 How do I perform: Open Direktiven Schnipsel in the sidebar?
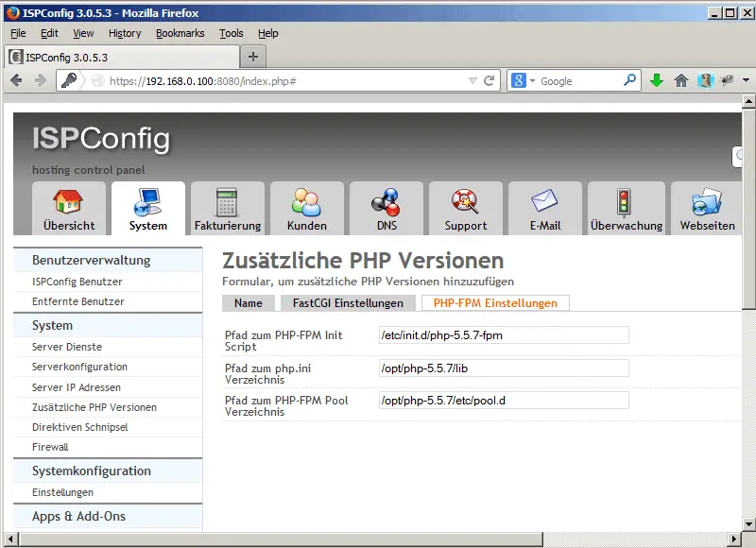[x=80, y=427]
